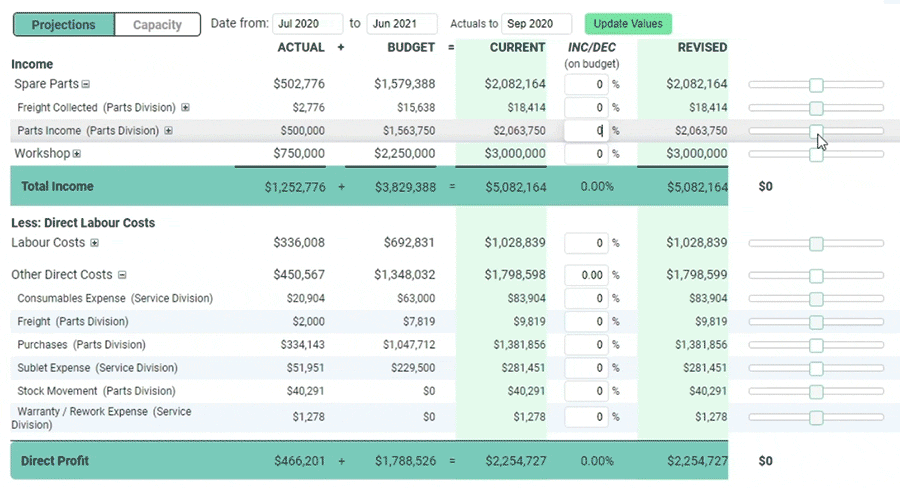Collapse the Spare Parts group
The image size is (900, 488).
point(86,84)
